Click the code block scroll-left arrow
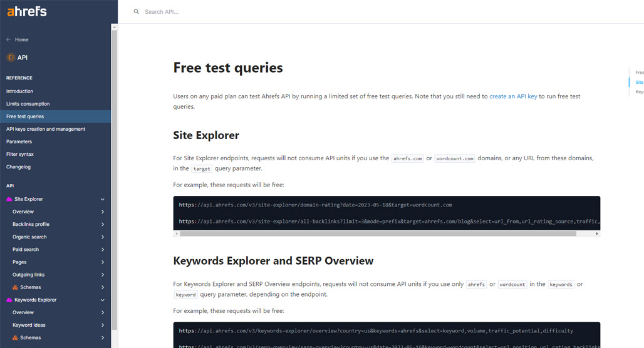This screenshot has width=644, height=348. pos(177,233)
